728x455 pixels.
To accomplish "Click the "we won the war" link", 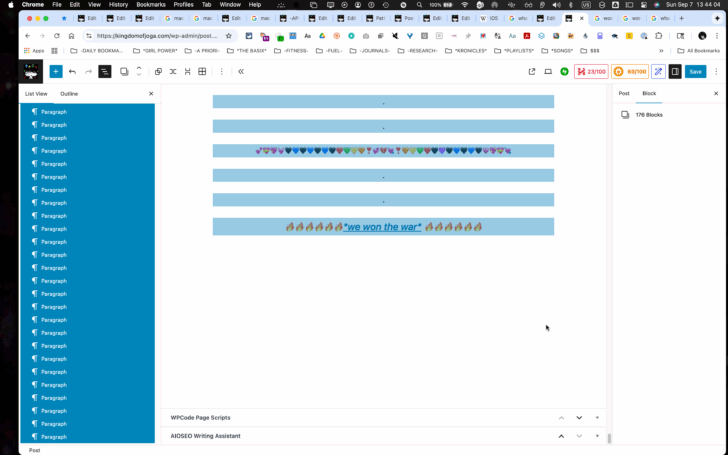I will [382, 227].
